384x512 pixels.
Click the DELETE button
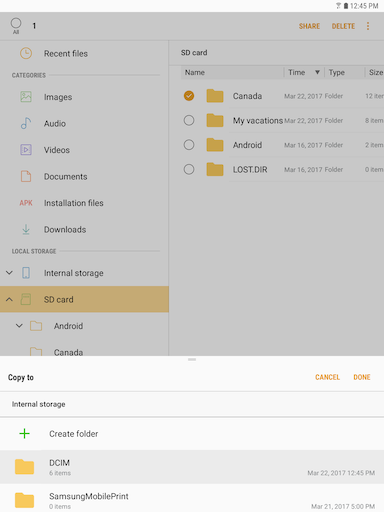tap(343, 26)
